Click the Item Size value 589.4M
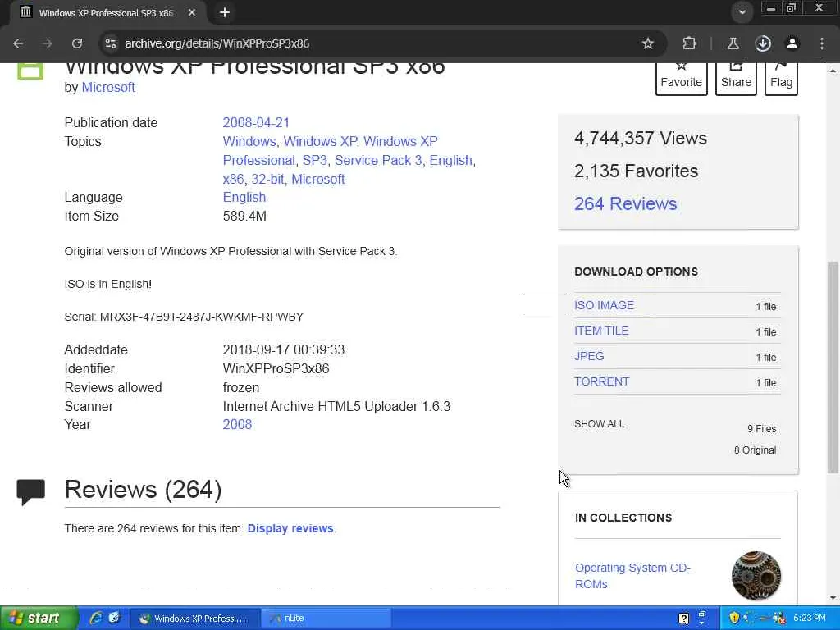 [x=244, y=216]
